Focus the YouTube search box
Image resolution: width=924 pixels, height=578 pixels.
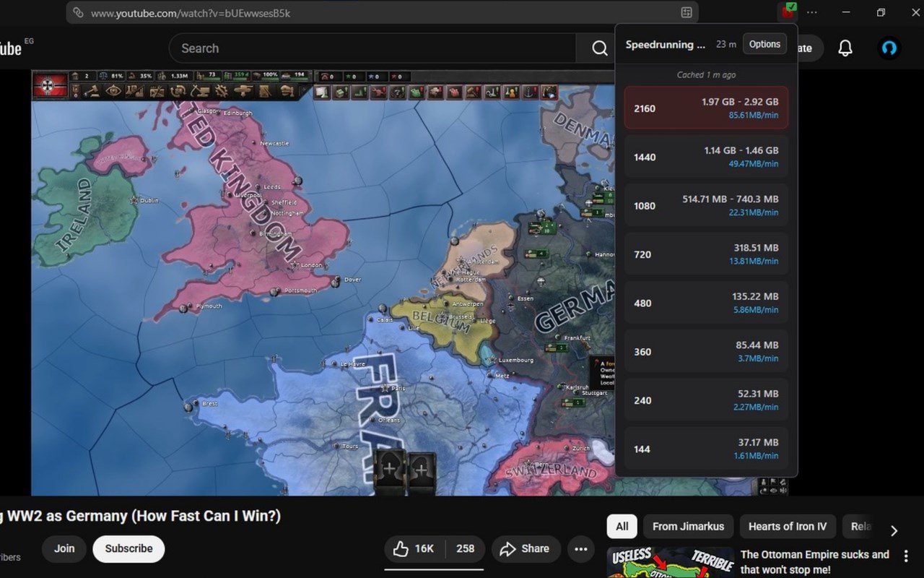[372, 48]
